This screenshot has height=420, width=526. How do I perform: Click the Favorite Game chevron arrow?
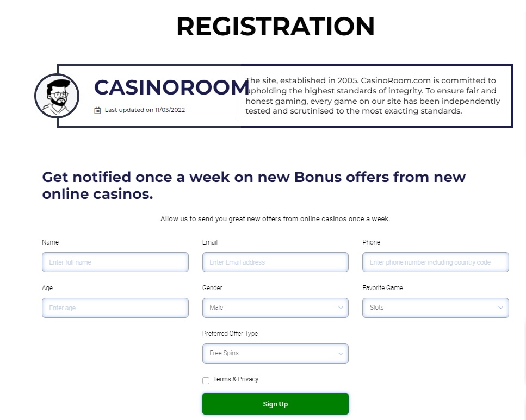500,308
